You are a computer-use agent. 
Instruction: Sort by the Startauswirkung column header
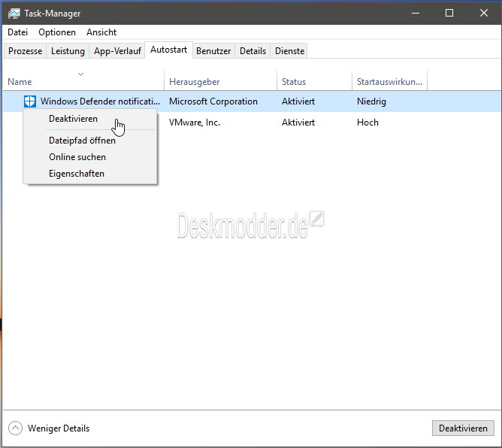pos(389,80)
